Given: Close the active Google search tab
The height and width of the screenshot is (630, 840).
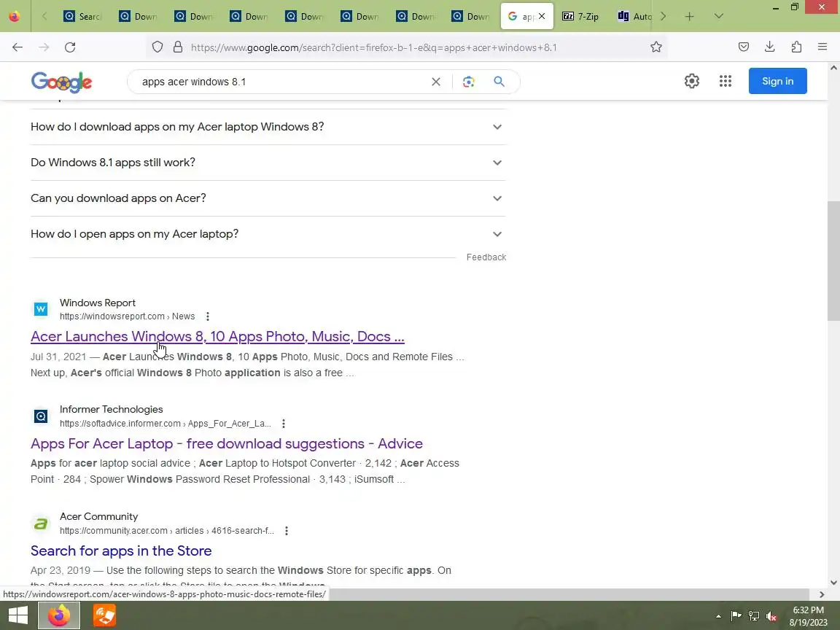Looking at the screenshot, I should (x=542, y=16).
